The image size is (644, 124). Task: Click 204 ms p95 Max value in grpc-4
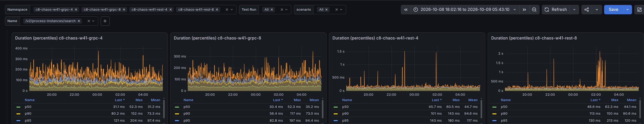[x=137, y=121]
